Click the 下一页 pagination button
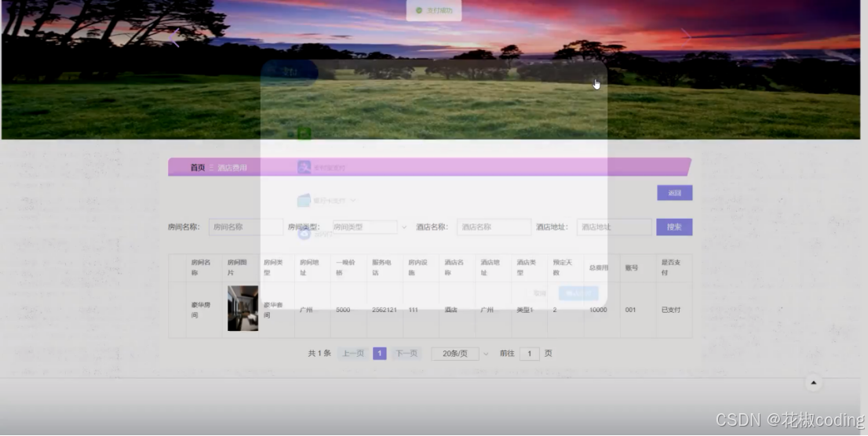Screen dimensions: 868x436 [407, 353]
